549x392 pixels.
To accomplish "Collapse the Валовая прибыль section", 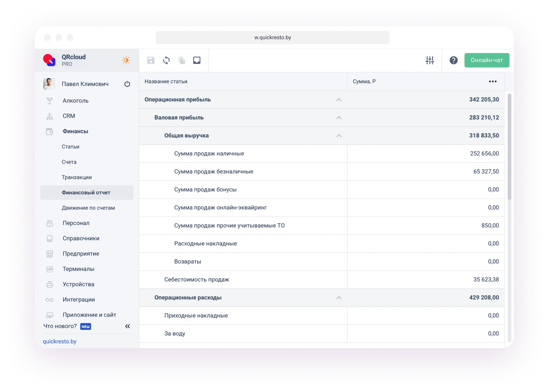I will [x=339, y=118].
